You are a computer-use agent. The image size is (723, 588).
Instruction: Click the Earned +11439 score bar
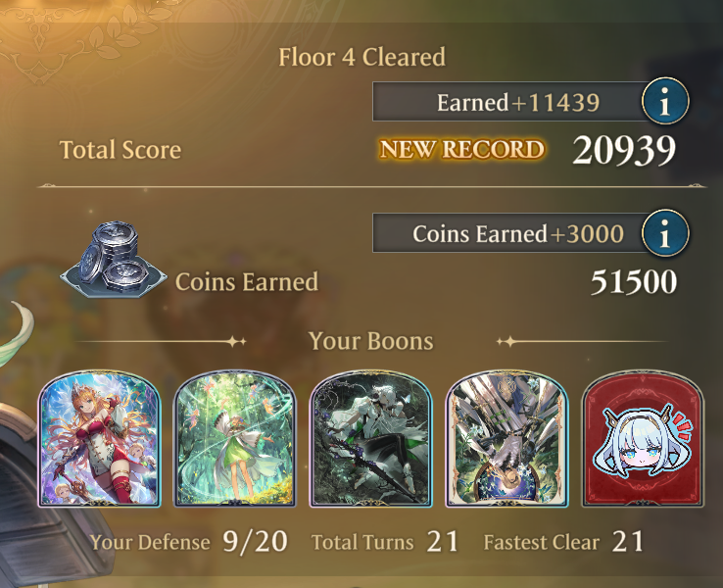[x=511, y=102]
